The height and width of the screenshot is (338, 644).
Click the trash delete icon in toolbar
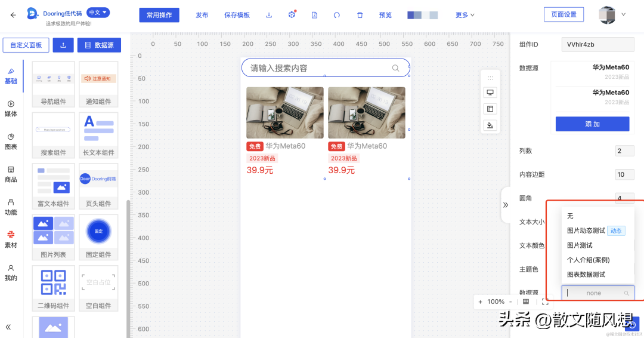[360, 15]
